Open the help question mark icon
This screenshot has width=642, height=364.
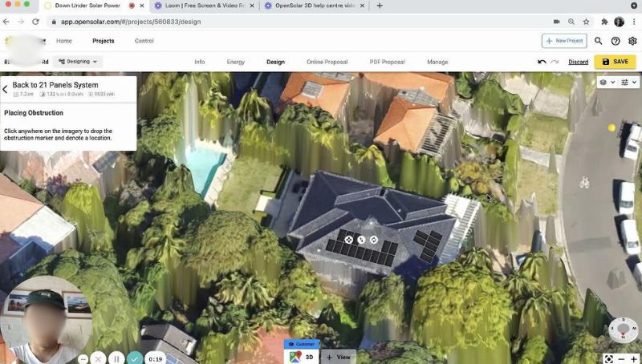(x=616, y=41)
